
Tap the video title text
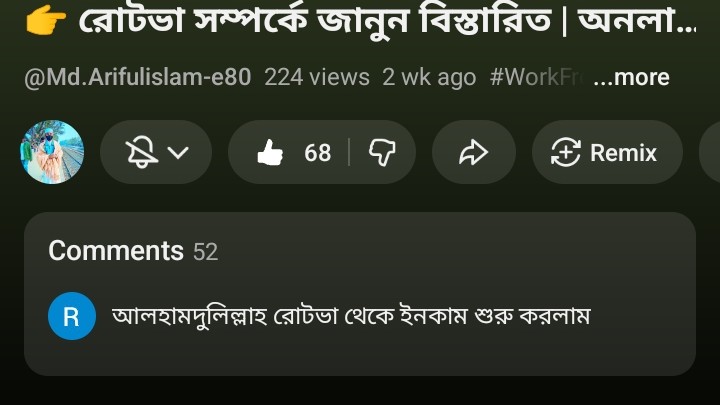387,20
